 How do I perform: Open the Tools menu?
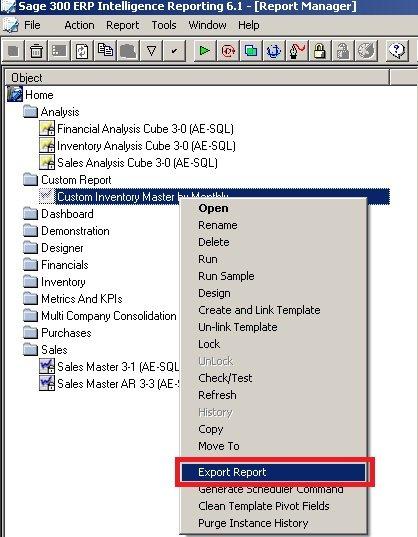click(x=164, y=25)
